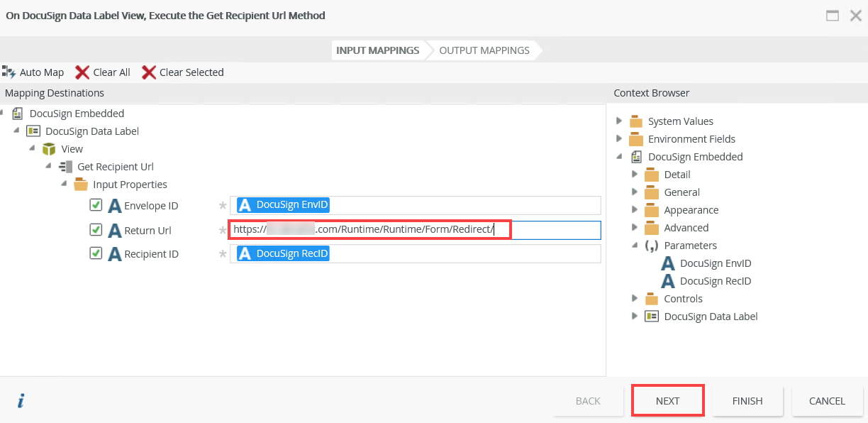Select DocuSign RecID parameter in Context Browser

coord(715,281)
